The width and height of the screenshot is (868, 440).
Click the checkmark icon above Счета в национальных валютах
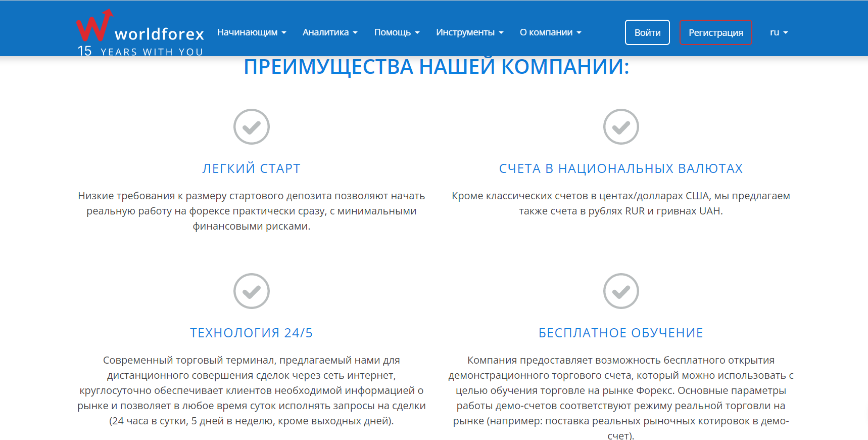point(621,126)
